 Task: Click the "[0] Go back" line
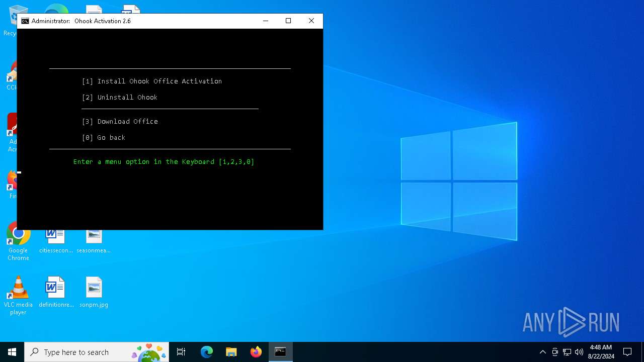coord(104,138)
